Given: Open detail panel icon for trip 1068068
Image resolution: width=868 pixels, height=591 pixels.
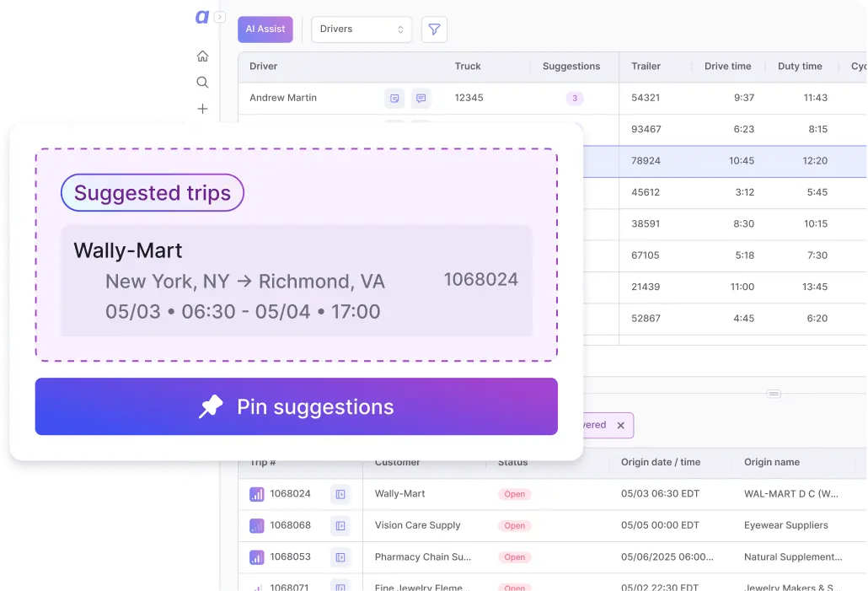Looking at the screenshot, I should pos(340,525).
